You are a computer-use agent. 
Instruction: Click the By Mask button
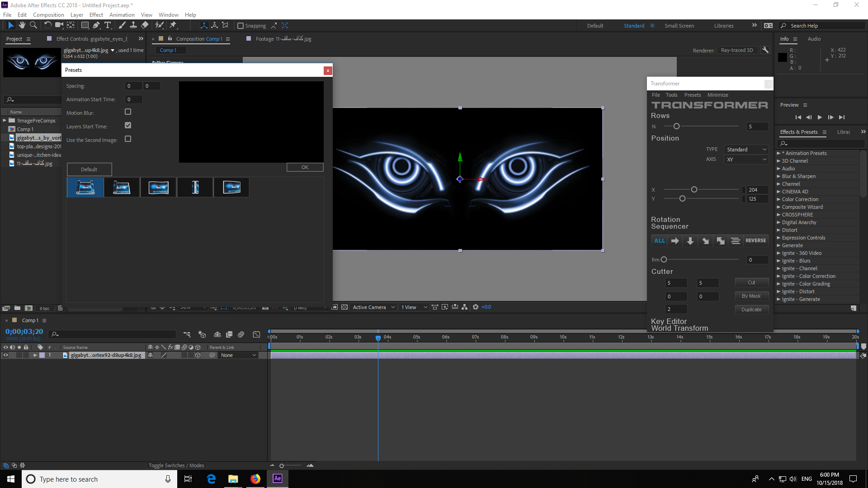pos(751,296)
